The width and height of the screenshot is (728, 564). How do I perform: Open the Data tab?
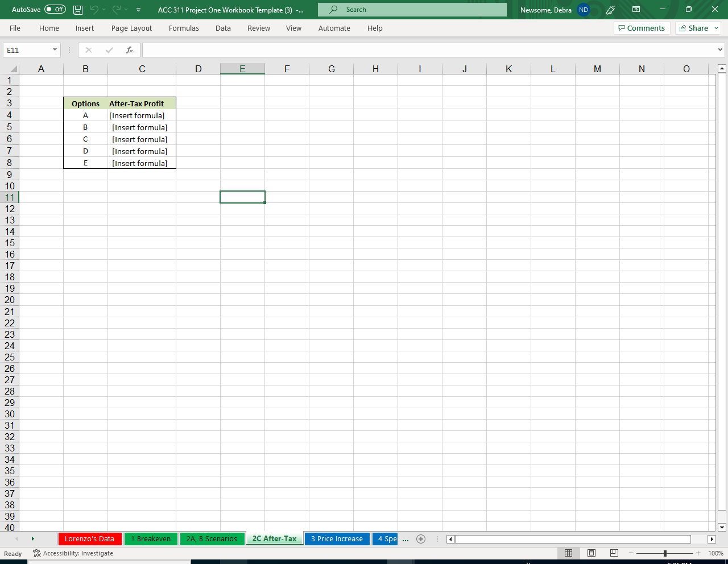[223, 28]
